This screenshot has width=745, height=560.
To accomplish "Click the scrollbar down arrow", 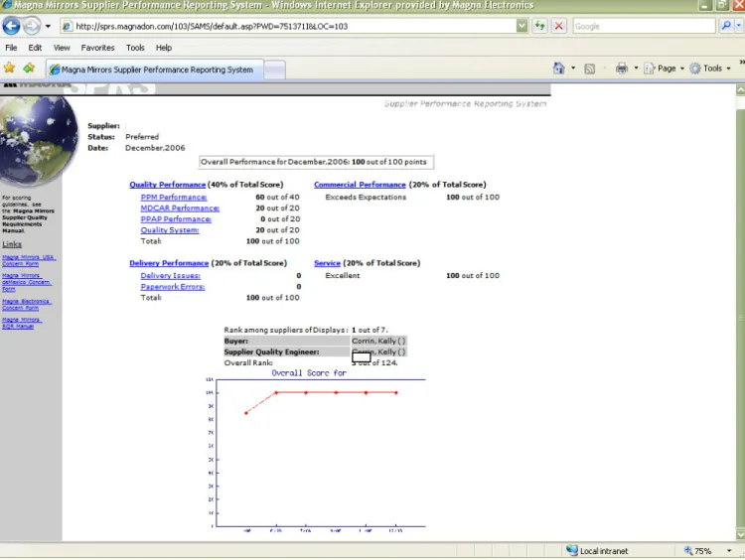I will coord(740,534).
